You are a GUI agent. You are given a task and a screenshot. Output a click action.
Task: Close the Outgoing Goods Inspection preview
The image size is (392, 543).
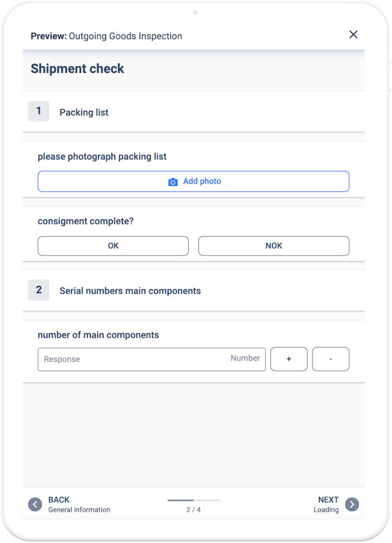point(353,35)
